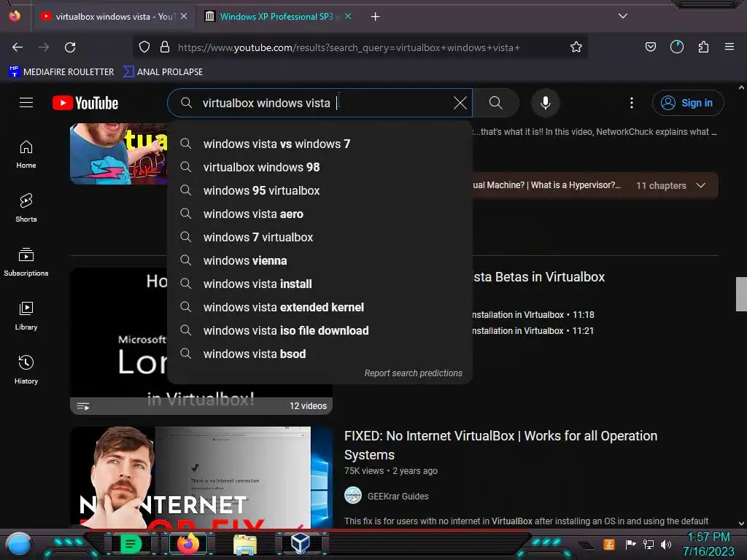The width and height of the screenshot is (747, 560).
Task: Open YouTube settings three-dot menu
Action: point(632,103)
